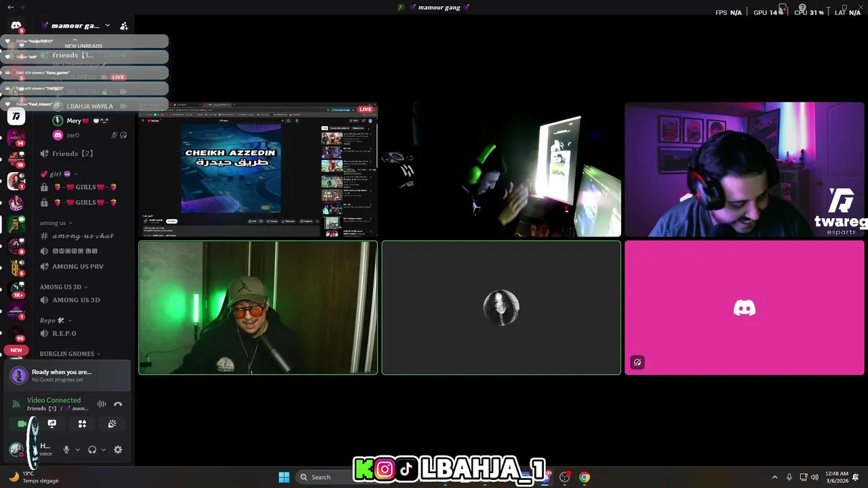Screen dimensions: 868x488
Task: Select the first locked GIRLS channel
Action: (83, 187)
